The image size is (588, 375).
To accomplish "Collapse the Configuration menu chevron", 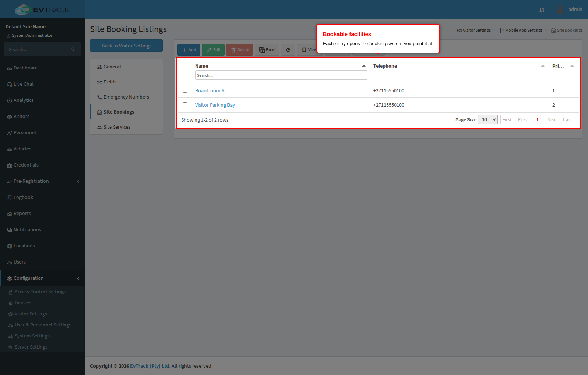I will click(x=78, y=278).
